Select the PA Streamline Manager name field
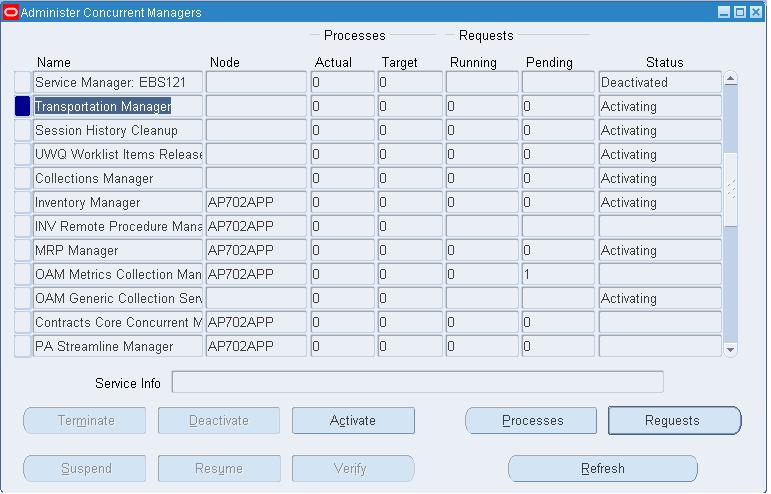Screen dimensions: 771x494 coord(118,346)
